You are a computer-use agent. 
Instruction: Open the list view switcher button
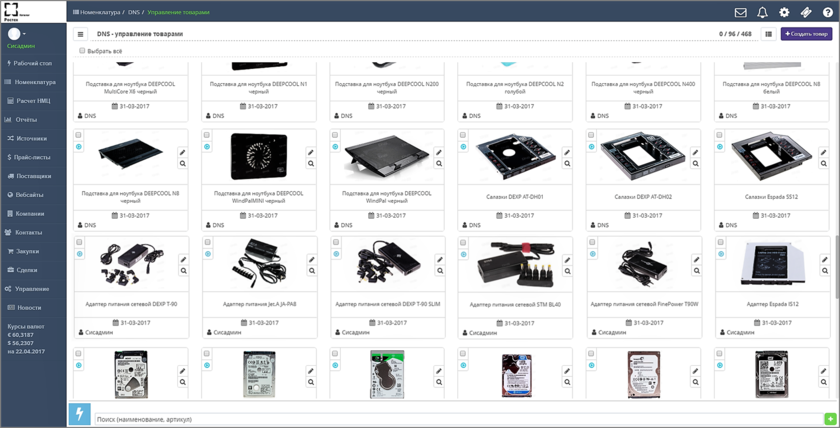coord(768,34)
